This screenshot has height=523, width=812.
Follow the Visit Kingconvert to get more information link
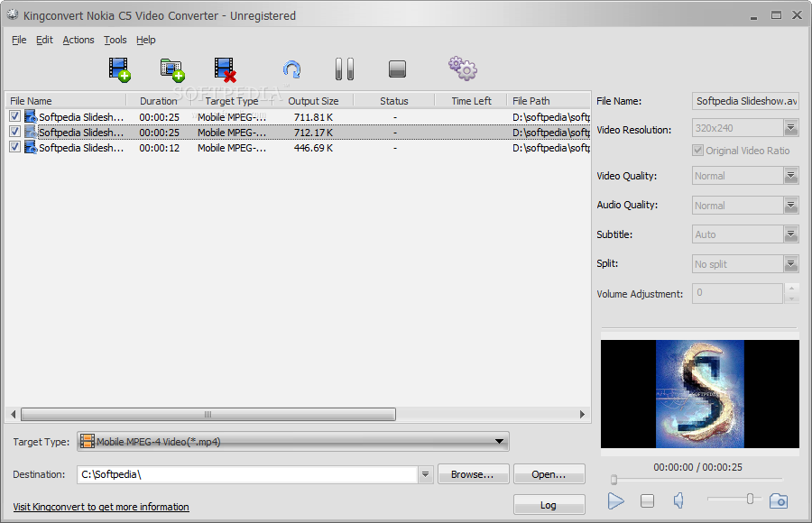pyautogui.click(x=101, y=507)
